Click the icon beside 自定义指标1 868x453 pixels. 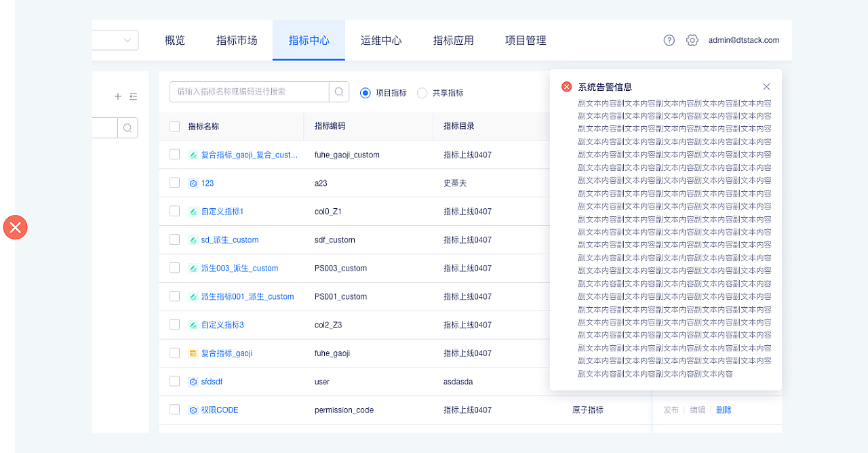point(193,212)
